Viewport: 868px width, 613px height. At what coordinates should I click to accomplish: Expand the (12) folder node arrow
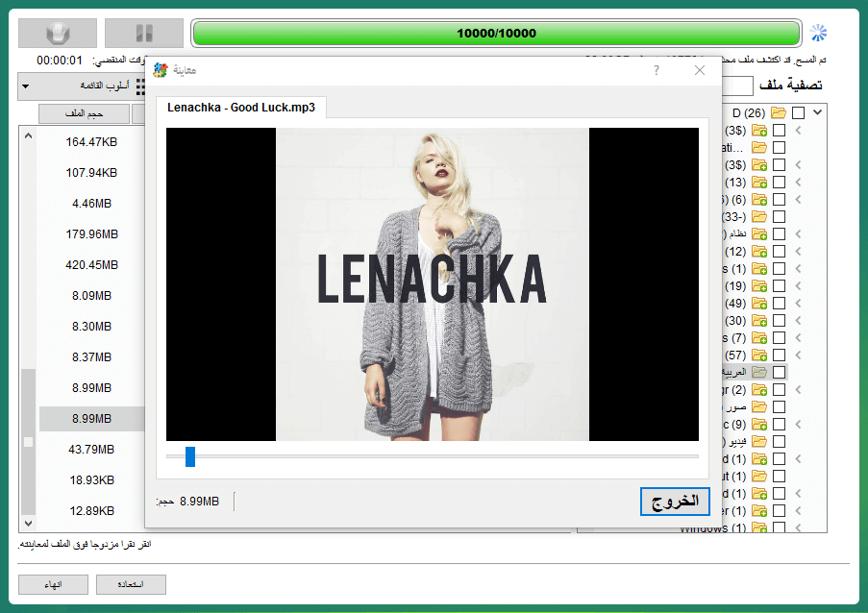click(798, 251)
